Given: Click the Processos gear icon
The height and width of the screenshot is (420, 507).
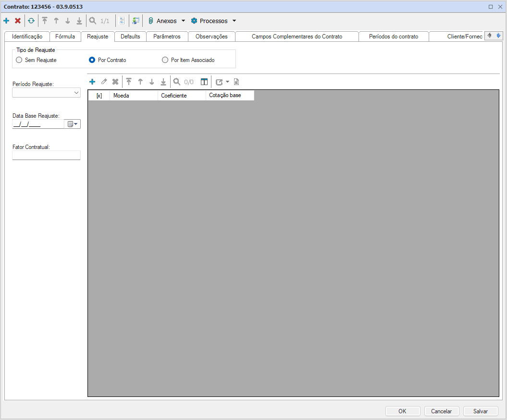Looking at the screenshot, I should coord(194,21).
